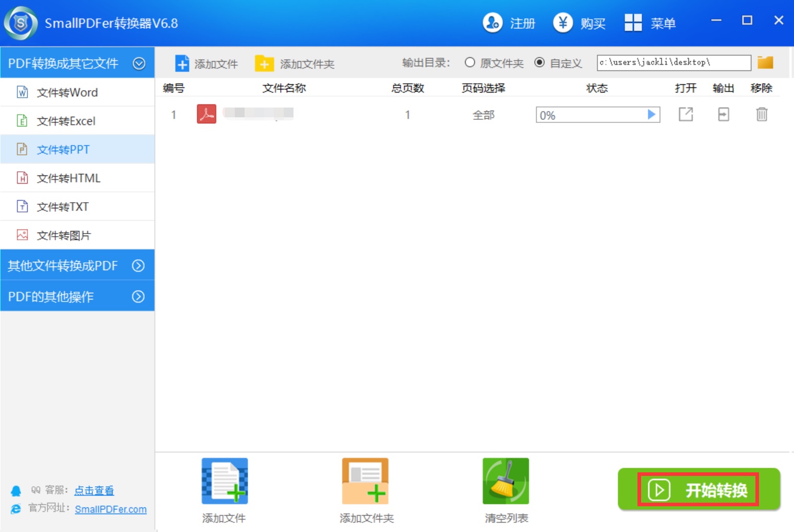Viewport: 794px width, 532px height.
Task: Select 文件转Word option
Action: 77,93
